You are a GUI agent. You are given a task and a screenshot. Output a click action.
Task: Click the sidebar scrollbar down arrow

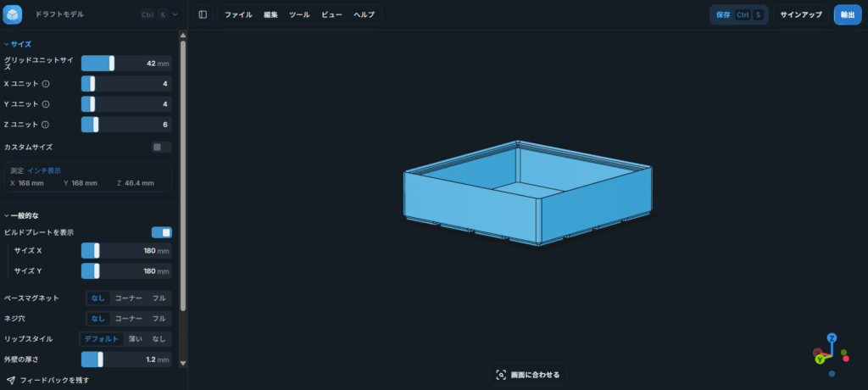click(183, 364)
